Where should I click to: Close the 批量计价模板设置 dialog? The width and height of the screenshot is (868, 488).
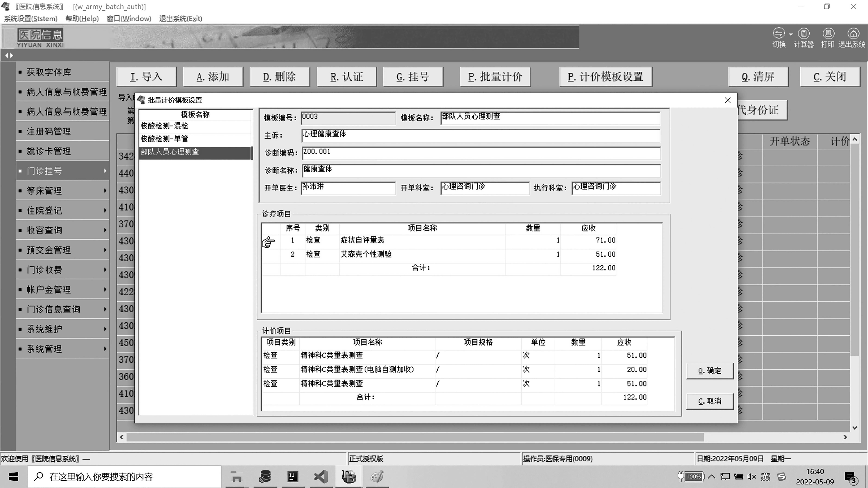point(728,100)
